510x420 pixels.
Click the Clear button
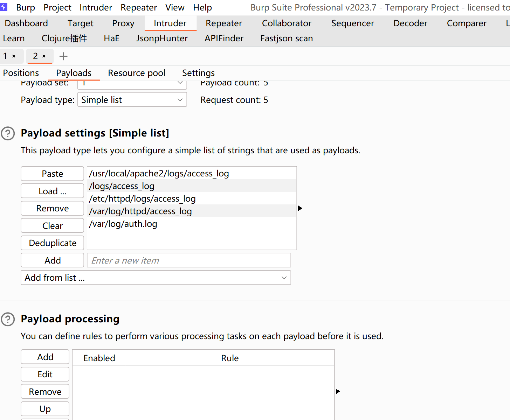coord(52,226)
